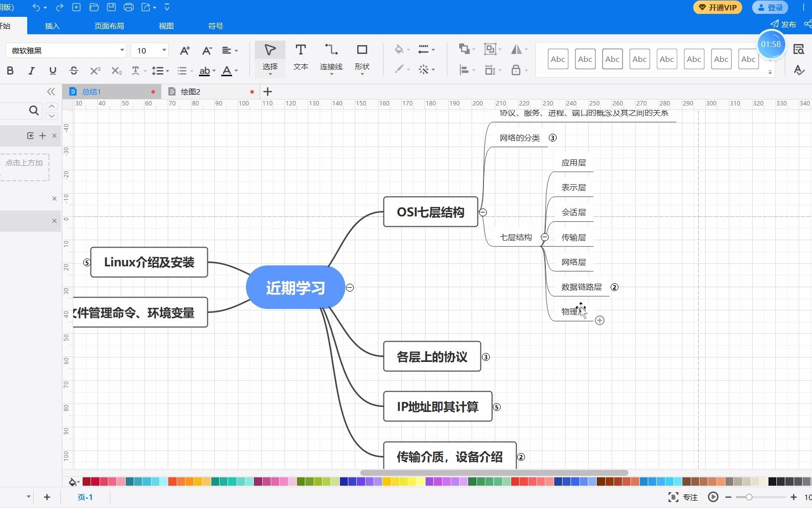The height and width of the screenshot is (508, 812).
Task: Click the redo arrow in title bar
Action: (59, 7)
